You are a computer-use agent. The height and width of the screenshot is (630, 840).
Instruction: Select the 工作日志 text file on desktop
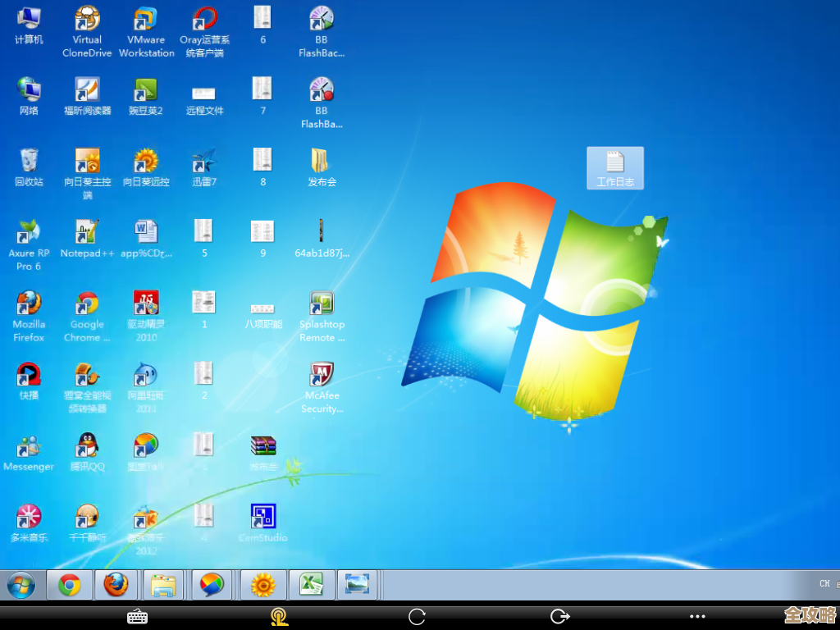(615, 167)
